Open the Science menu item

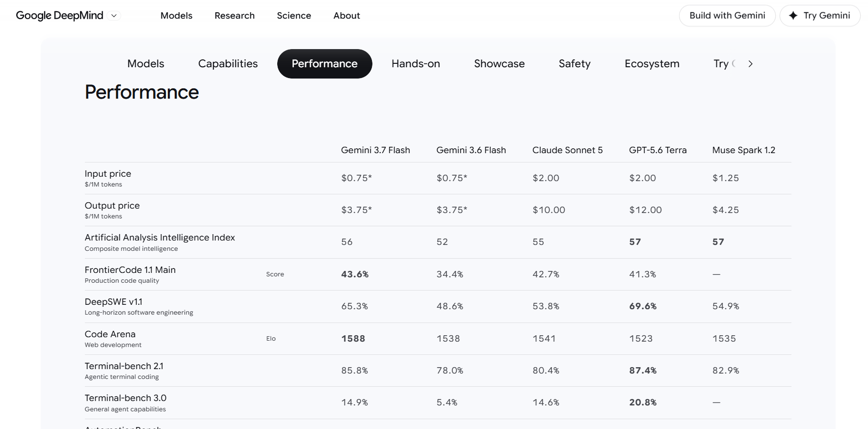(294, 16)
